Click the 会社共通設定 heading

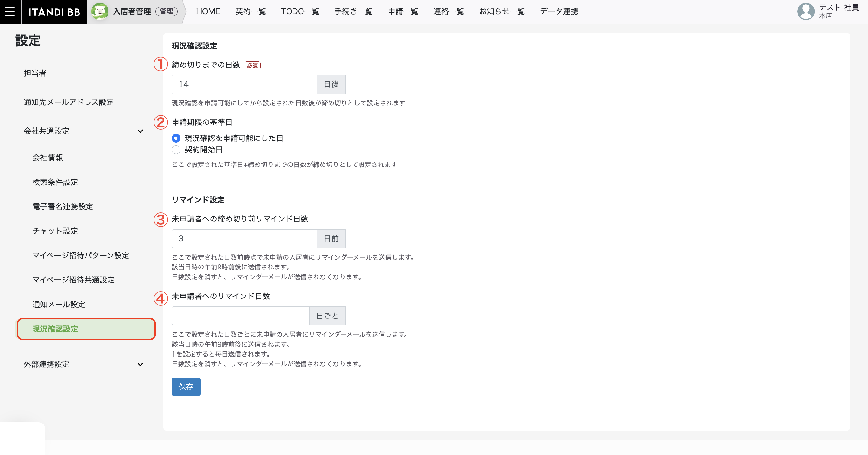pyautogui.click(x=47, y=131)
